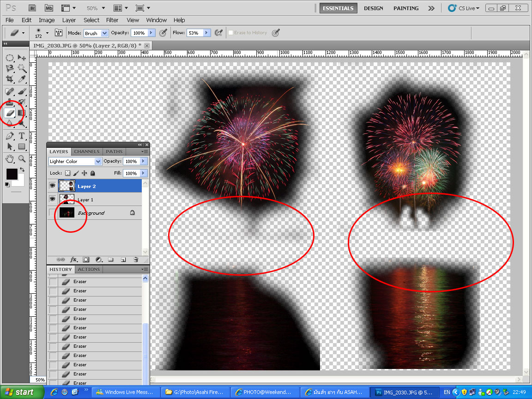The width and height of the screenshot is (532, 399).
Task: Pick the Hand tool
Action: [10, 159]
